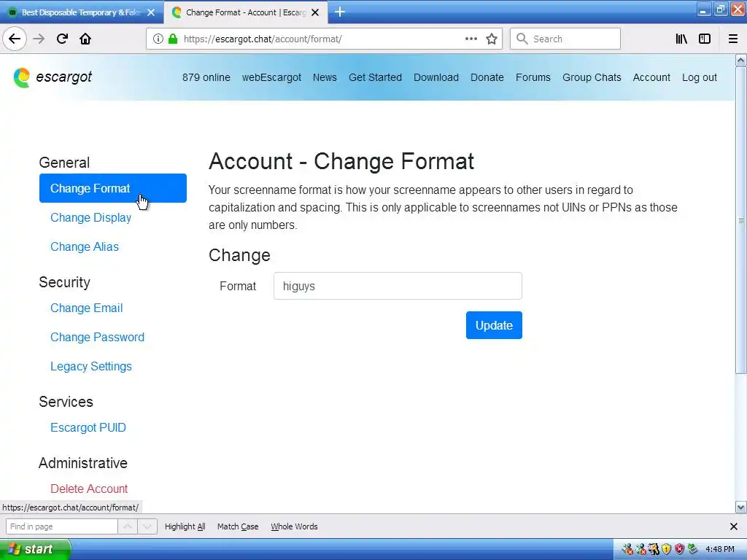Click the Safely Remove Hardware tray icon
This screenshot has height=560, width=747.
tap(693, 550)
